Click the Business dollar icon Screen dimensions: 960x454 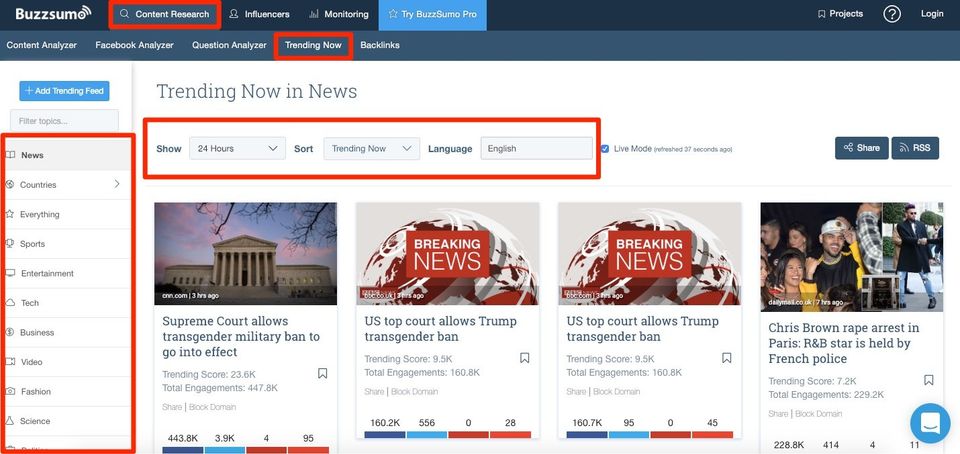click(10, 332)
